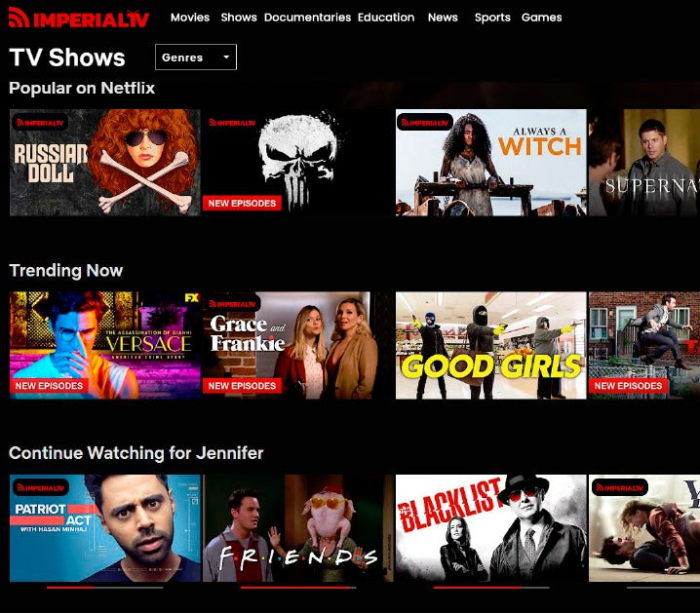
Task: Click ImperialTV badge on Grace and Frankie
Action: pyautogui.click(x=233, y=304)
